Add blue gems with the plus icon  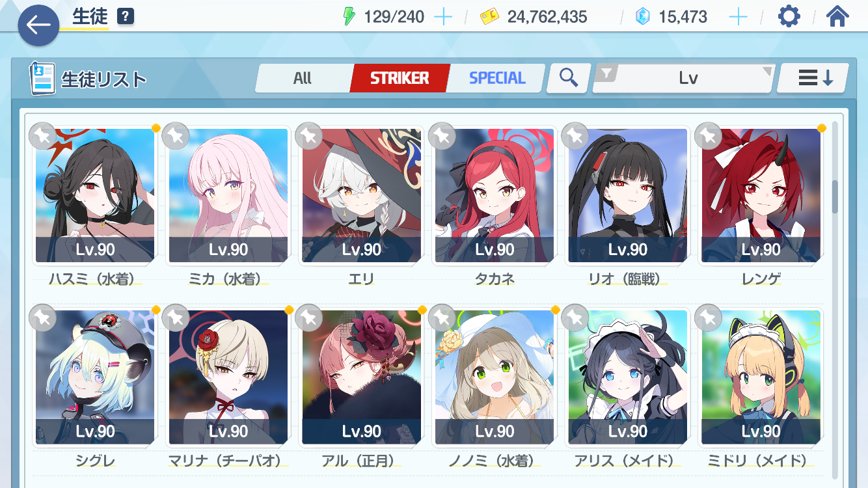(738, 17)
